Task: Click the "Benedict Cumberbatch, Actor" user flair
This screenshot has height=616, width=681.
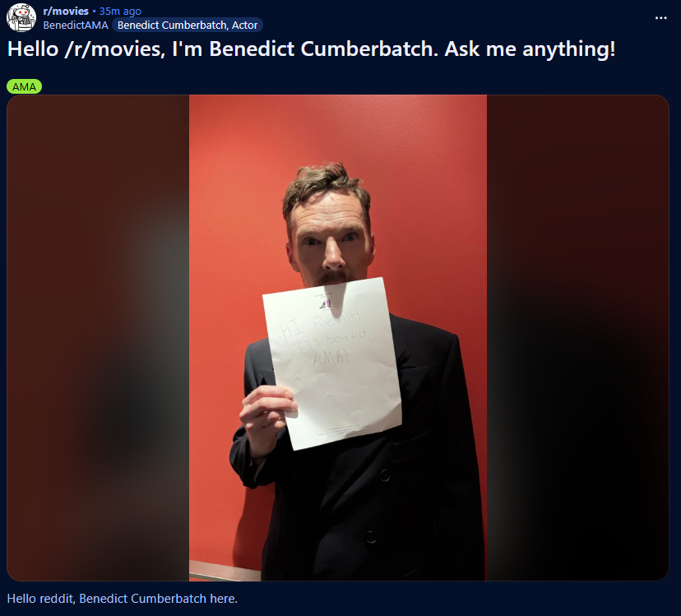Action: [188, 25]
